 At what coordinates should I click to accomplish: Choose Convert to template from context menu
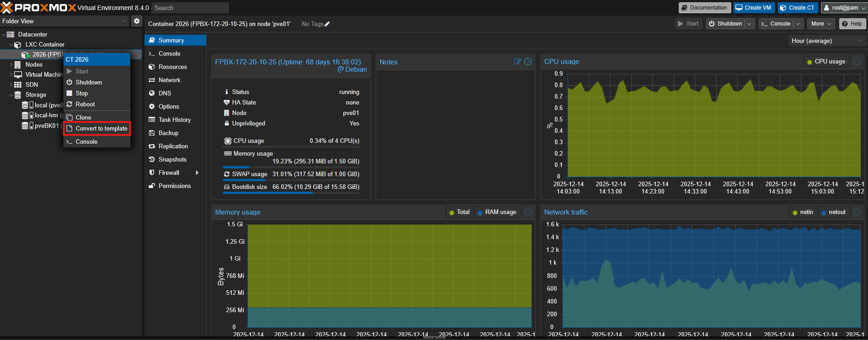[97, 129]
